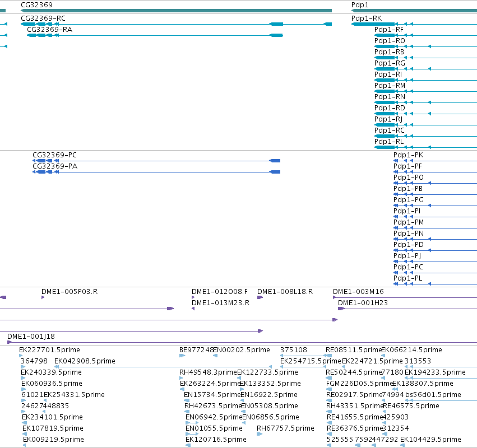
Task: Click the EK138307.5prime EST label
Action: tap(423, 384)
